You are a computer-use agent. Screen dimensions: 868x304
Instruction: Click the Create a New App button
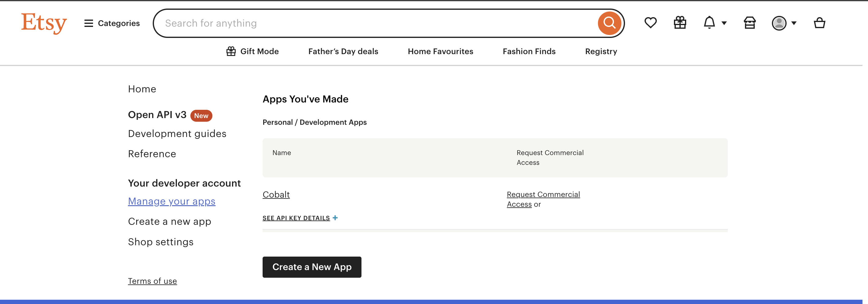pyautogui.click(x=312, y=267)
